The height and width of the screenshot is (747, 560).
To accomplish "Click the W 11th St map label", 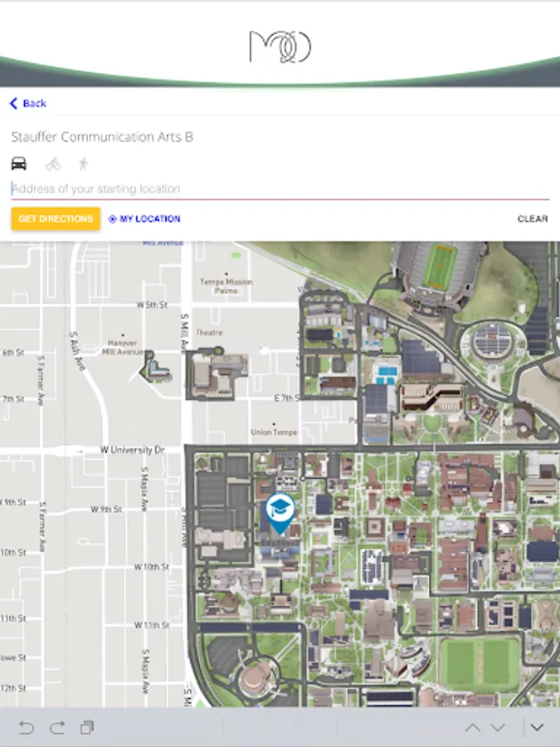I will (x=152, y=625).
